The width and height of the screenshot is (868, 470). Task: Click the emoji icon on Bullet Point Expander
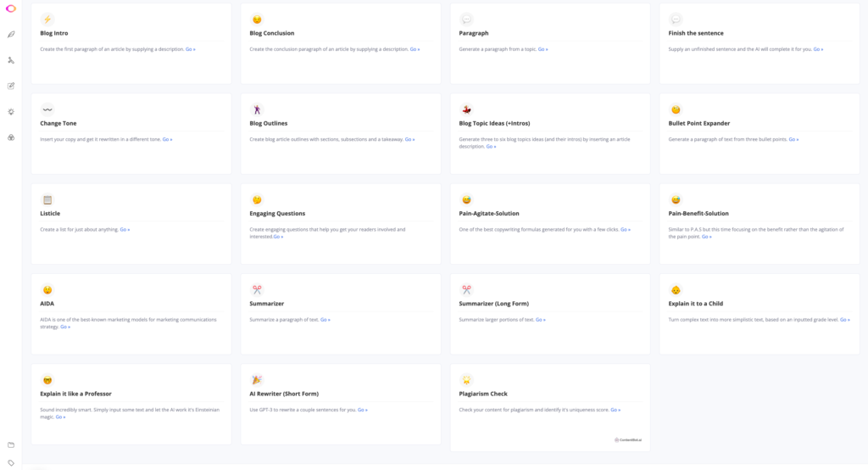tap(676, 109)
